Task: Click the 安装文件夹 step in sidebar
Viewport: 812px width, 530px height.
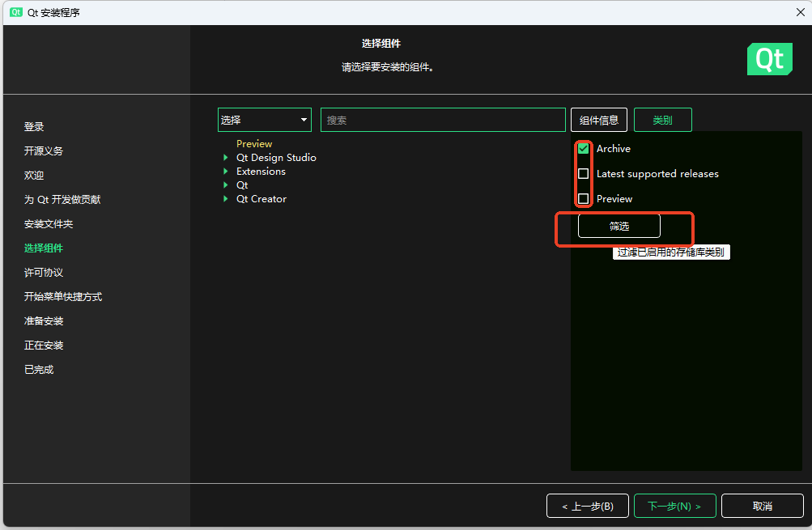Action: coord(49,223)
